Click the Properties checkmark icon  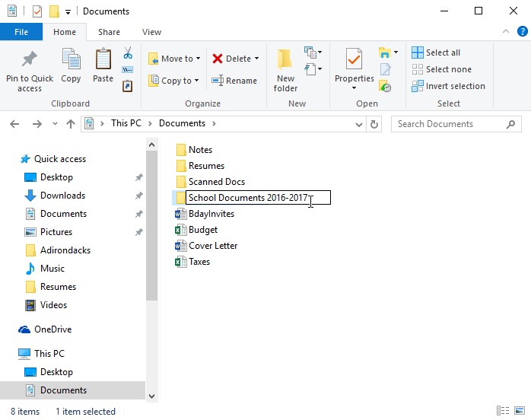(x=354, y=59)
